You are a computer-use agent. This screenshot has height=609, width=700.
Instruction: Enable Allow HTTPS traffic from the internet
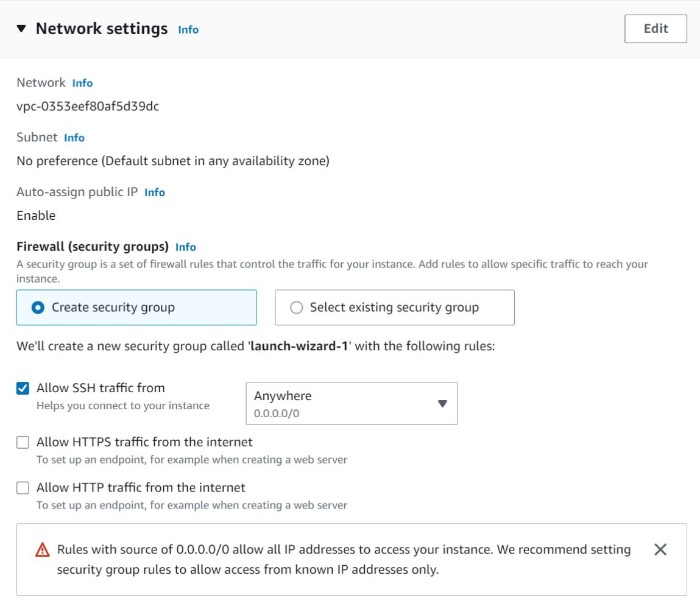(x=23, y=442)
